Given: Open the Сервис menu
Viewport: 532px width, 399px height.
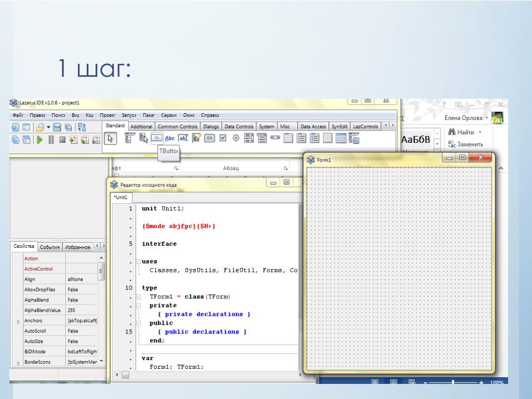Looking at the screenshot, I should [x=169, y=115].
